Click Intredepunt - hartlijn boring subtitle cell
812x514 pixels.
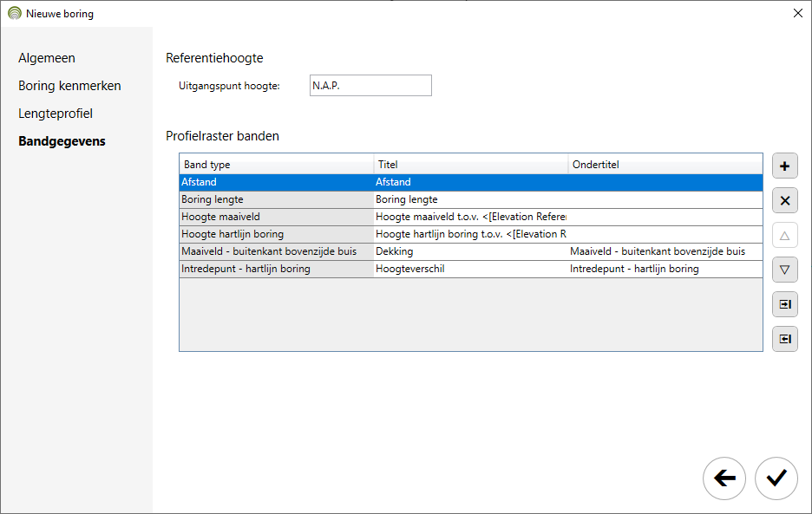click(665, 270)
